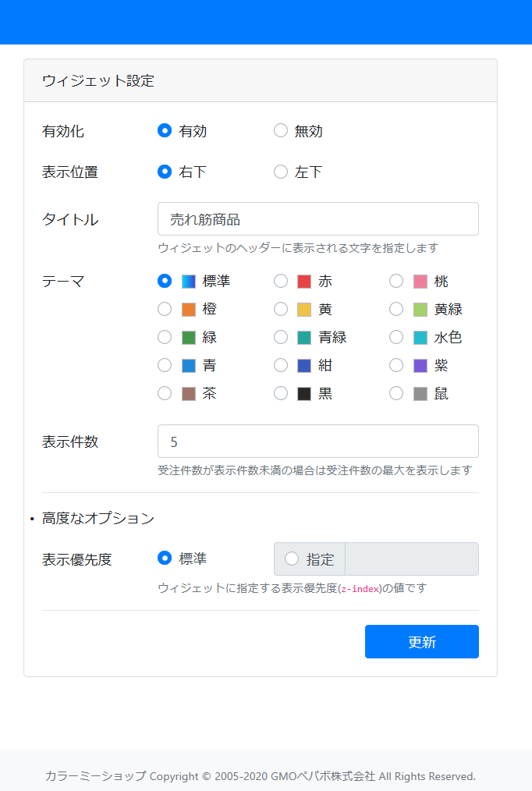Pick the red 赤 theme swatch

pyautogui.click(x=304, y=281)
